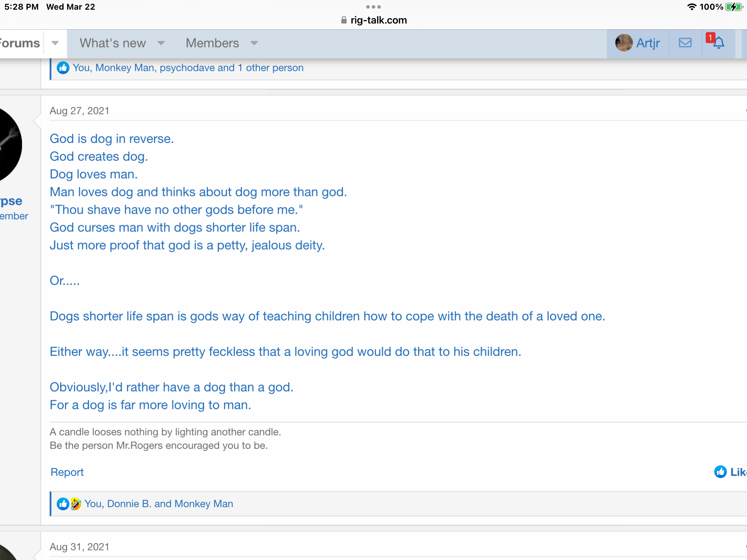This screenshot has width=747, height=560.
Task: View You, Donnie B. and Monkey Man reactions
Action: point(159,504)
